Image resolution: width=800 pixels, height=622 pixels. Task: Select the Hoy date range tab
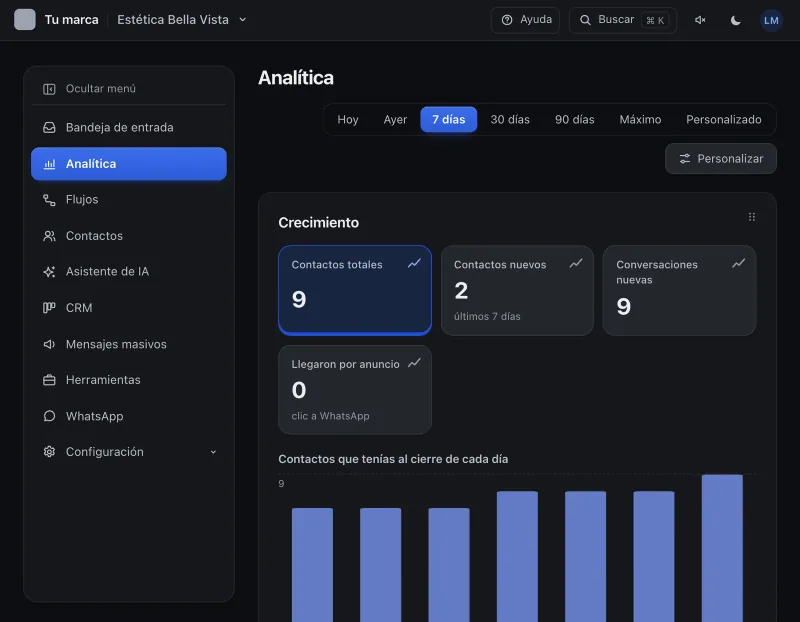pos(347,119)
